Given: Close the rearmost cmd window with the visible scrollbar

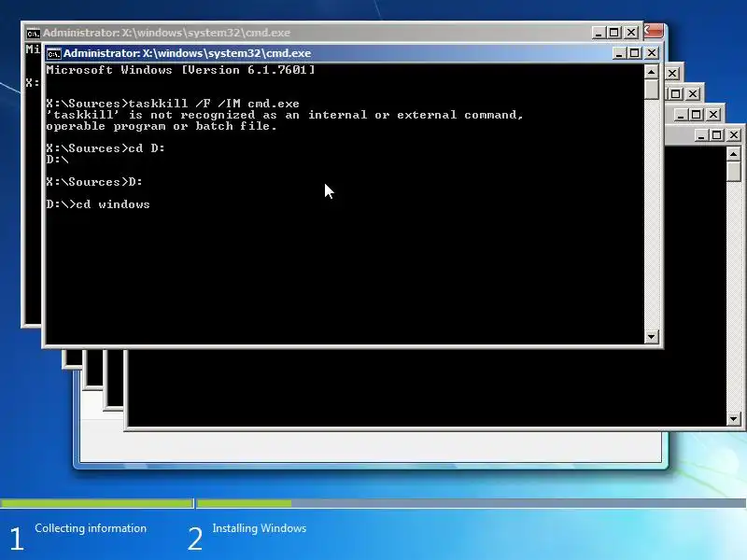Looking at the screenshot, I should click(x=734, y=135).
